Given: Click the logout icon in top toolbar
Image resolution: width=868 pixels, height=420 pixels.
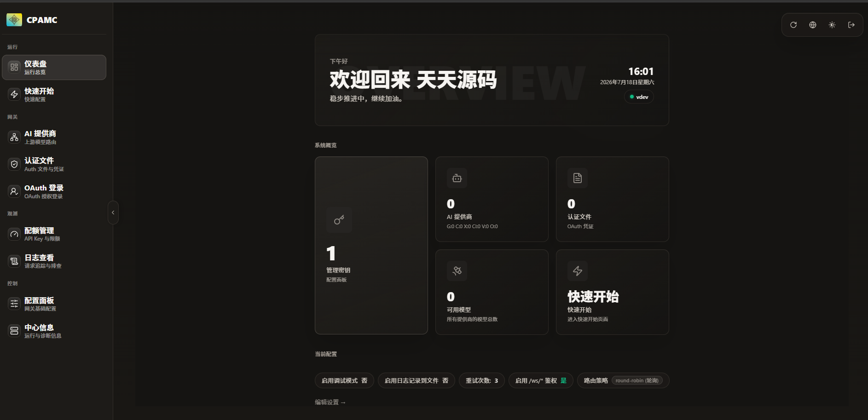Looking at the screenshot, I should [851, 25].
